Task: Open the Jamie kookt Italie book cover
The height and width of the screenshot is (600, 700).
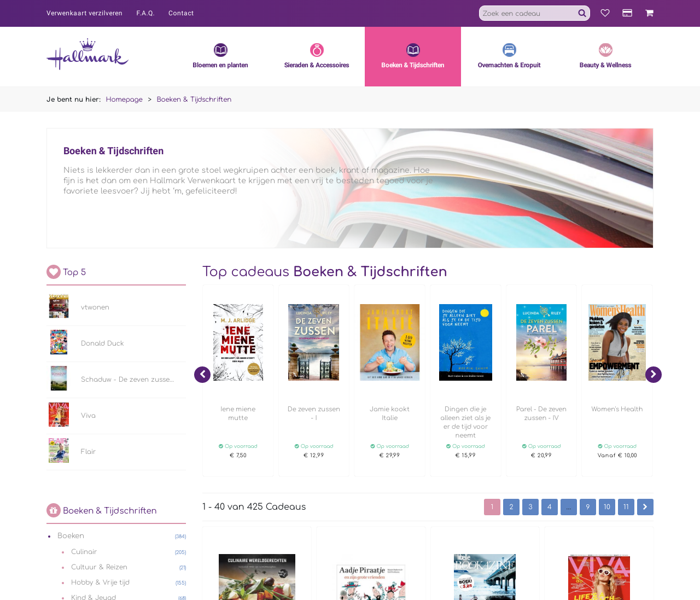Action: tap(389, 342)
